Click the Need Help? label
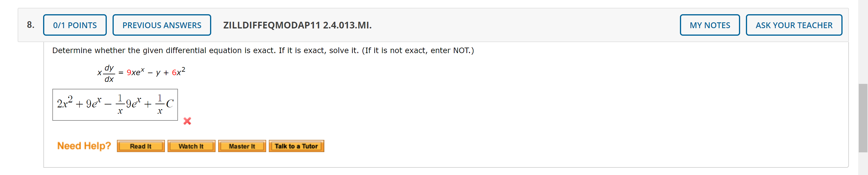Screen dimensions: 868x175 tap(84, 145)
